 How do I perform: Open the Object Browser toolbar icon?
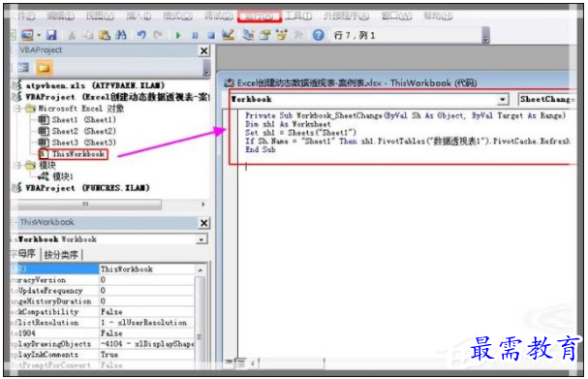[281, 35]
